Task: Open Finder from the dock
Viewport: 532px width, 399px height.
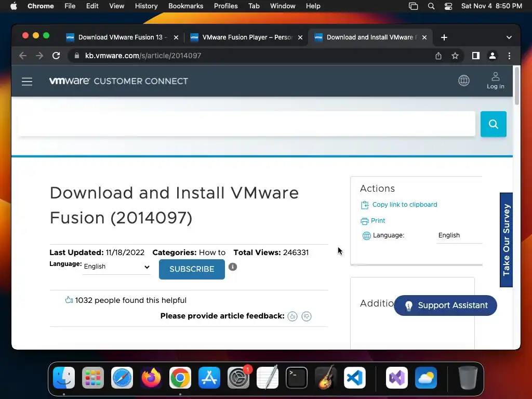Action: (x=64, y=378)
